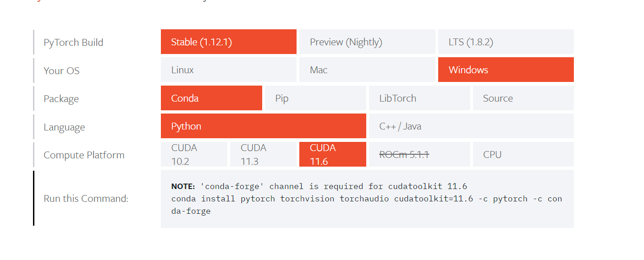Switch package to Pip
Image resolution: width=644 pixels, height=260 pixels.
click(315, 98)
